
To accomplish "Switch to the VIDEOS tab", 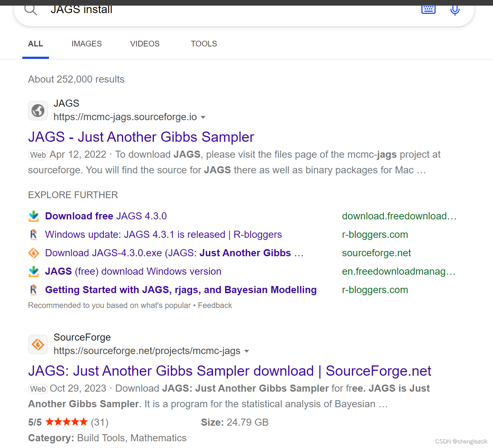I will (145, 44).
